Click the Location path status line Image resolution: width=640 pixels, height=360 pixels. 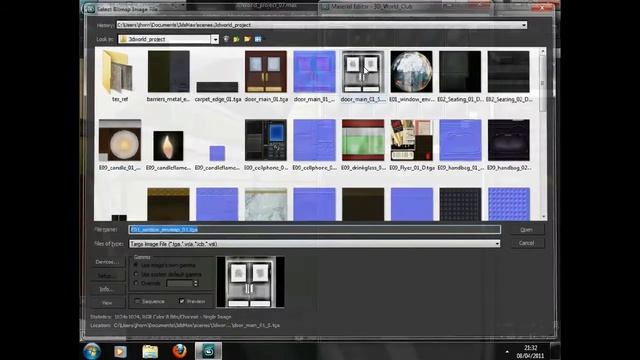[185, 326]
